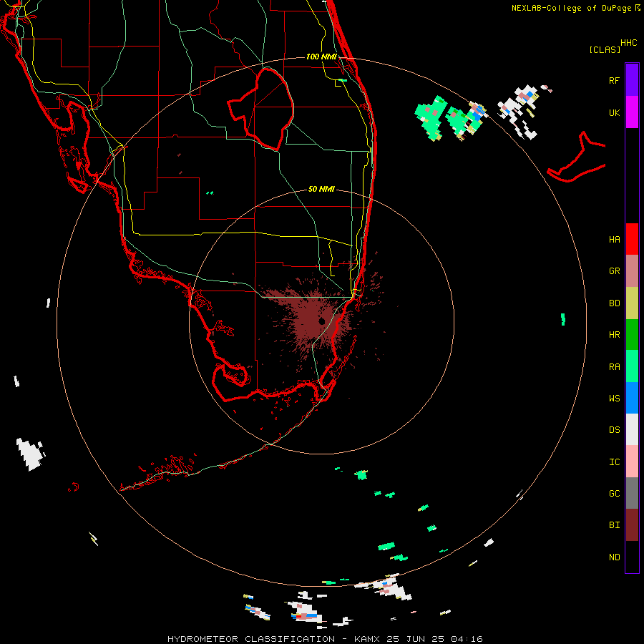Image resolution: width=644 pixels, height=644 pixels.
Task: Click the brown BI legend swatch
Action: tap(632, 525)
